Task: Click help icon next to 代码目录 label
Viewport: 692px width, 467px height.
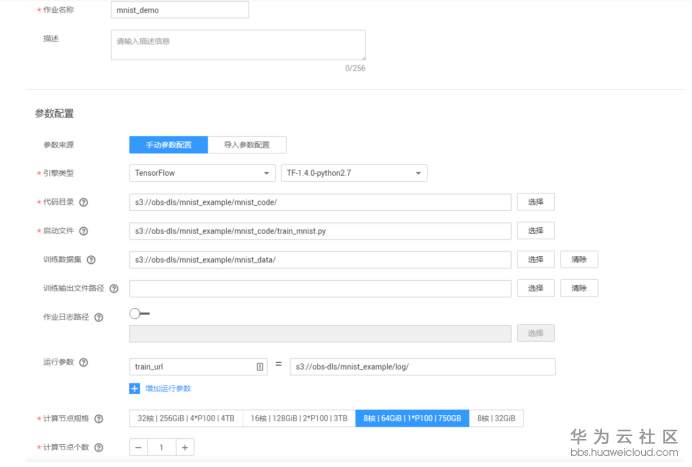Action: (x=83, y=202)
